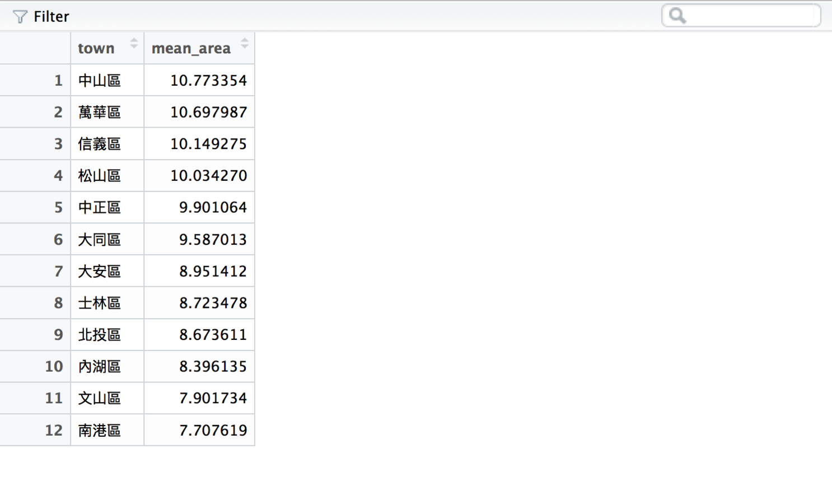Sort by the town column arrows

point(134,43)
